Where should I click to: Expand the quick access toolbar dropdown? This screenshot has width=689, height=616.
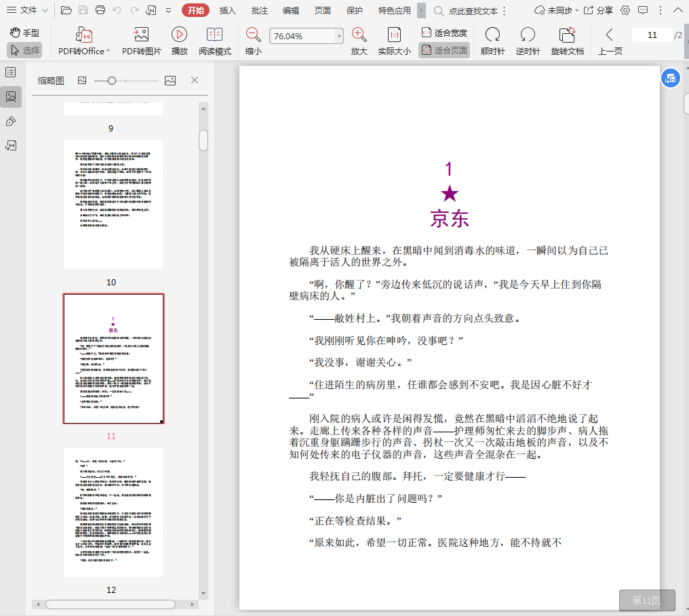coord(168,11)
